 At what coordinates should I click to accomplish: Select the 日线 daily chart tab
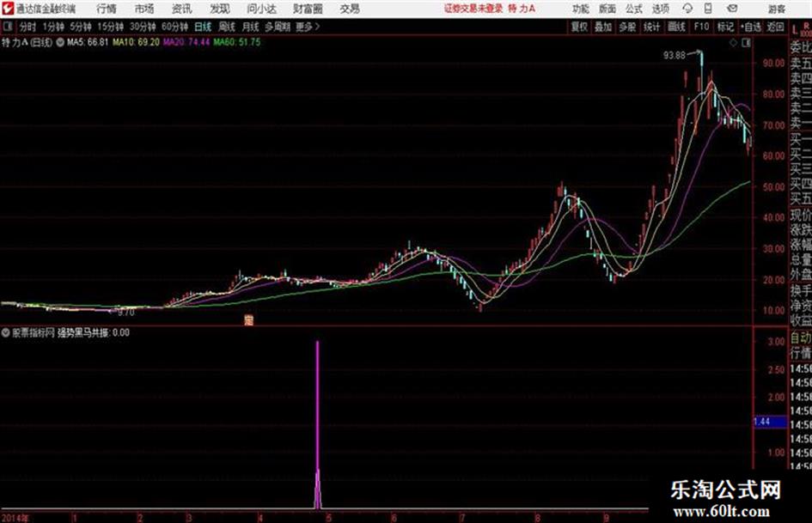tap(203, 27)
